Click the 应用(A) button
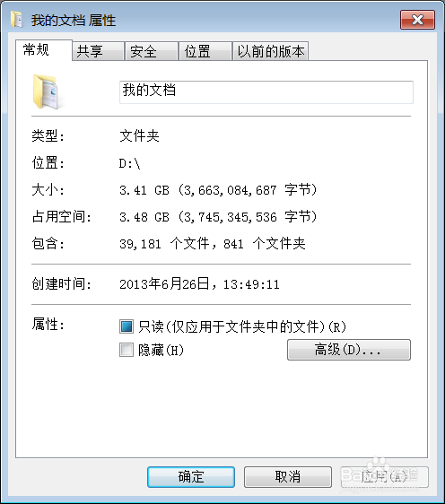The height and width of the screenshot is (504, 445). [x=385, y=477]
